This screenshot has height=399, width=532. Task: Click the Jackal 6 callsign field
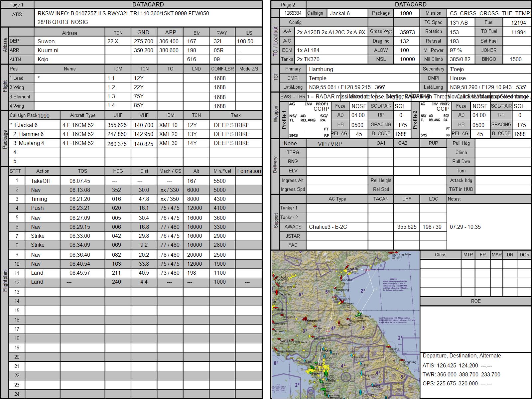[x=347, y=13]
